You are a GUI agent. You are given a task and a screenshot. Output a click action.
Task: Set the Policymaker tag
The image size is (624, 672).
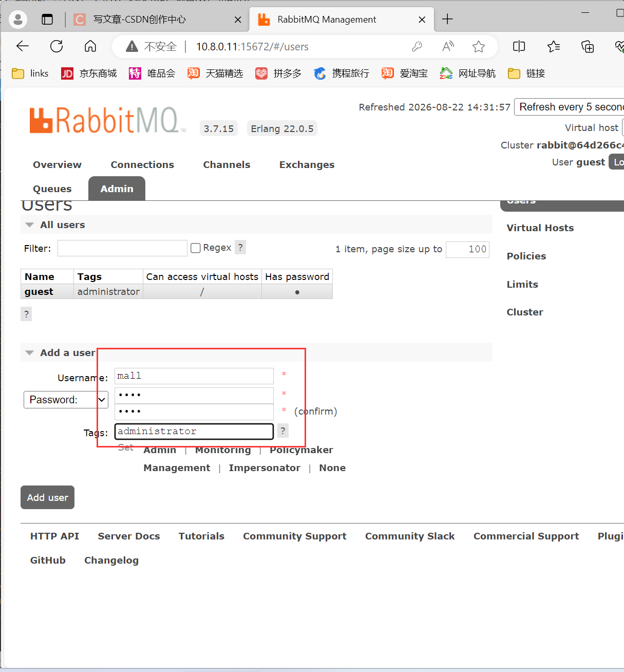pos(301,450)
